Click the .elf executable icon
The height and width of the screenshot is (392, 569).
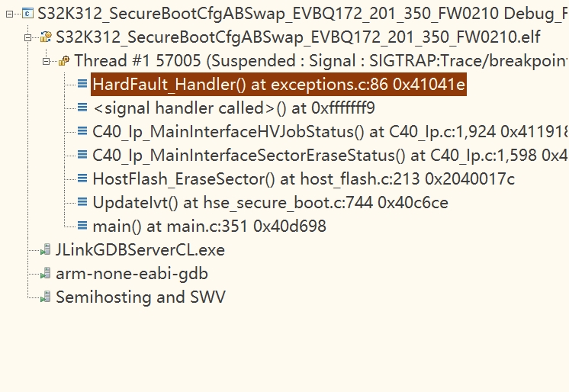(46, 37)
